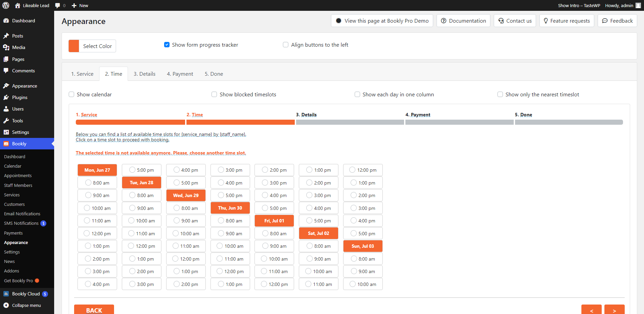The image size is (644, 314).
Task: Click the Appearance paintbrush icon
Action: (6, 86)
